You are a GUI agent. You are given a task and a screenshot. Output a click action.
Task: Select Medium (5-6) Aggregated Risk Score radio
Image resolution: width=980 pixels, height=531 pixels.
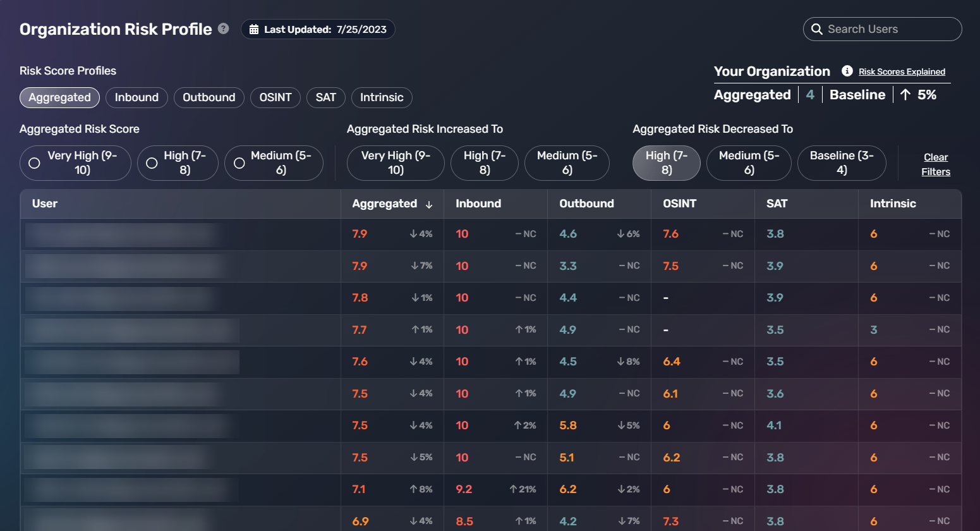point(239,163)
